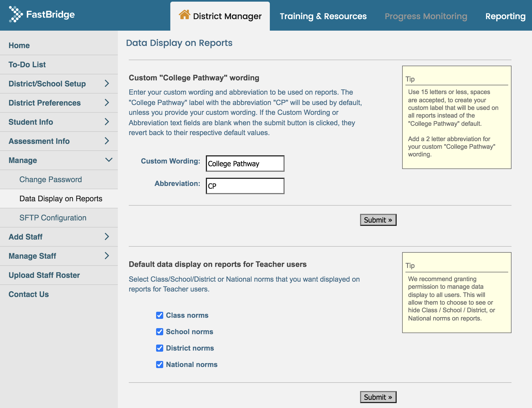Open SFTP Configuration page
The image size is (532, 408).
(x=59, y=218)
